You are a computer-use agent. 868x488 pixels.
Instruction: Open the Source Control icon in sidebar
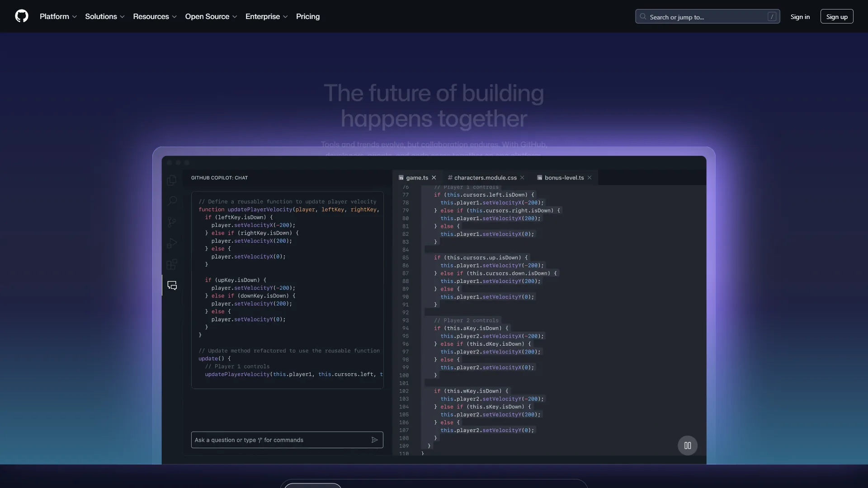[172, 222]
